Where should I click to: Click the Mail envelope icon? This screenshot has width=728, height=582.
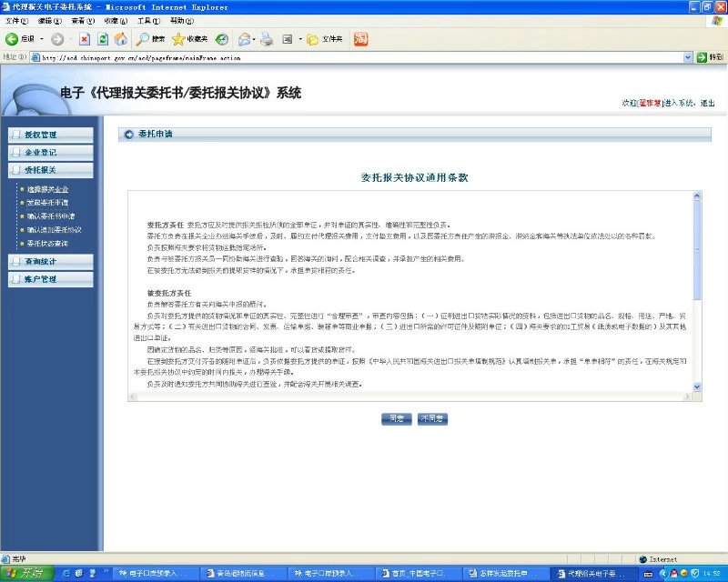(244, 39)
